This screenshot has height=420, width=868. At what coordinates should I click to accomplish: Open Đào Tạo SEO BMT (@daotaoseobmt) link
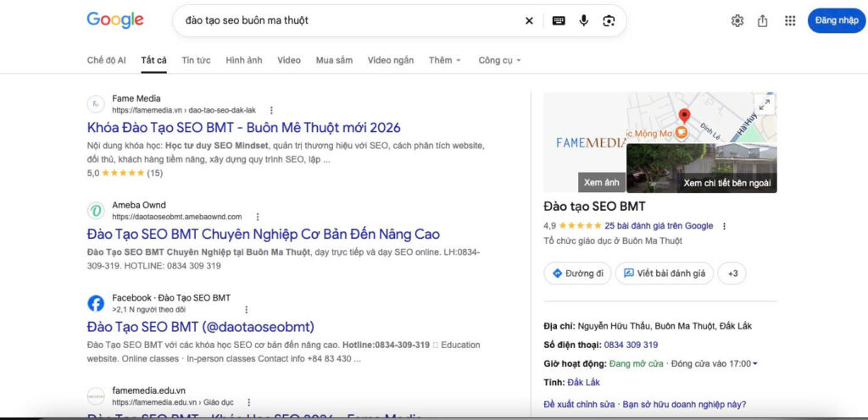tap(200, 327)
